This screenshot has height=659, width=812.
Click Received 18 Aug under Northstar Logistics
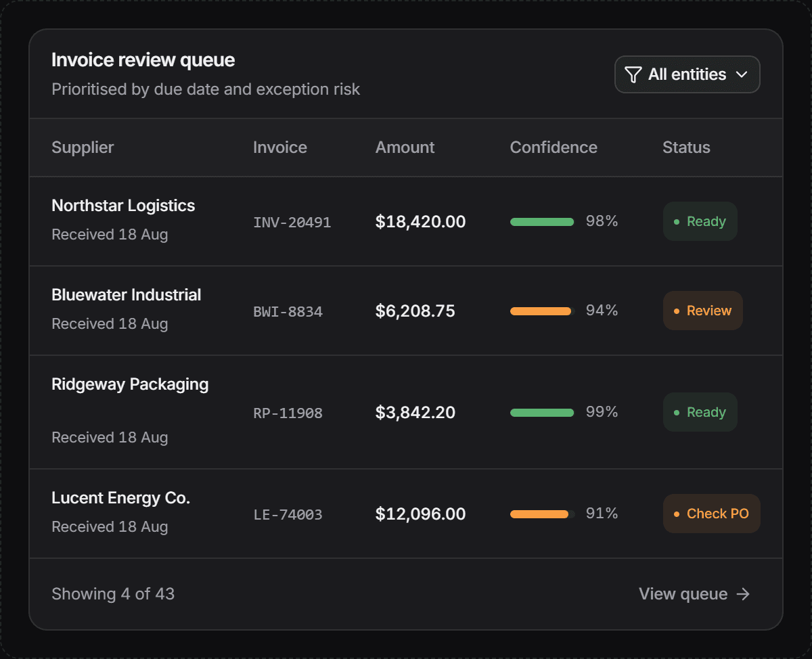(110, 235)
